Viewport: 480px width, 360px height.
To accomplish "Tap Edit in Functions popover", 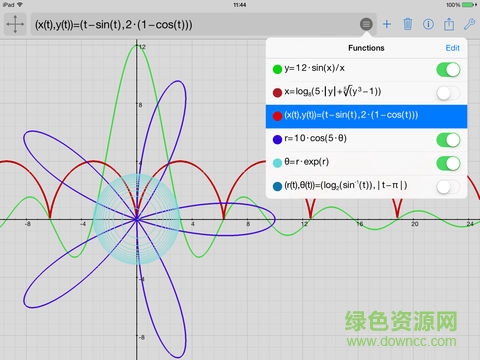I will click(452, 48).
